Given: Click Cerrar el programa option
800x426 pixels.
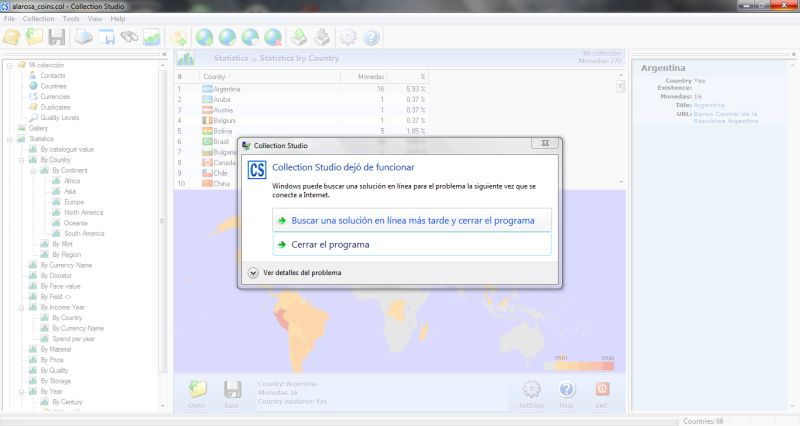Looking at the screenshot, I should (x=412, y=244).
